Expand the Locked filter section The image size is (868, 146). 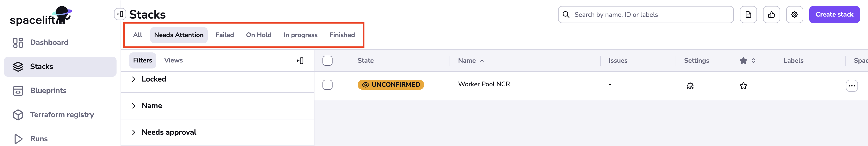pyautogui.click(x=154, y=79)
